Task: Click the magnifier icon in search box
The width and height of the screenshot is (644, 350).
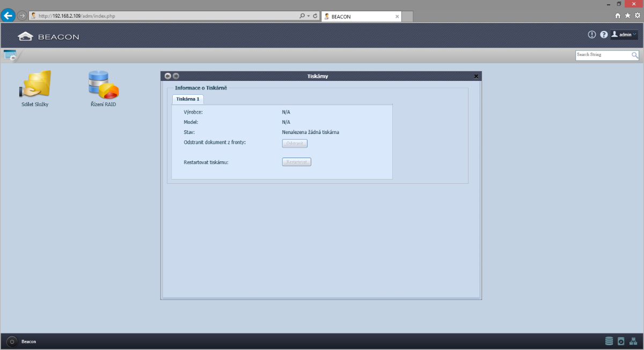Action: [635, 55]
